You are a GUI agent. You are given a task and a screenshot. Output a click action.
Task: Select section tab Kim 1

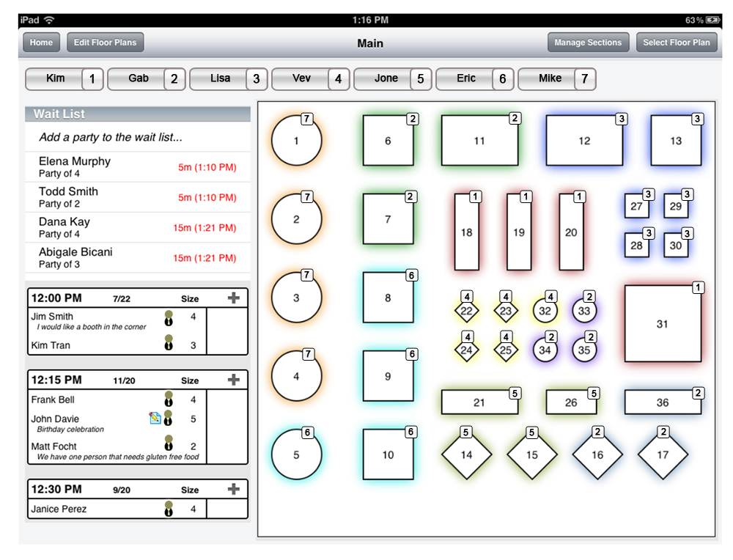[65, 78]
